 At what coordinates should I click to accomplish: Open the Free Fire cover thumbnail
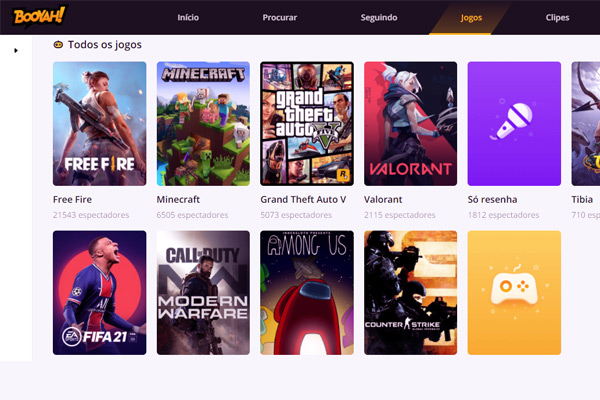point(99,124)
